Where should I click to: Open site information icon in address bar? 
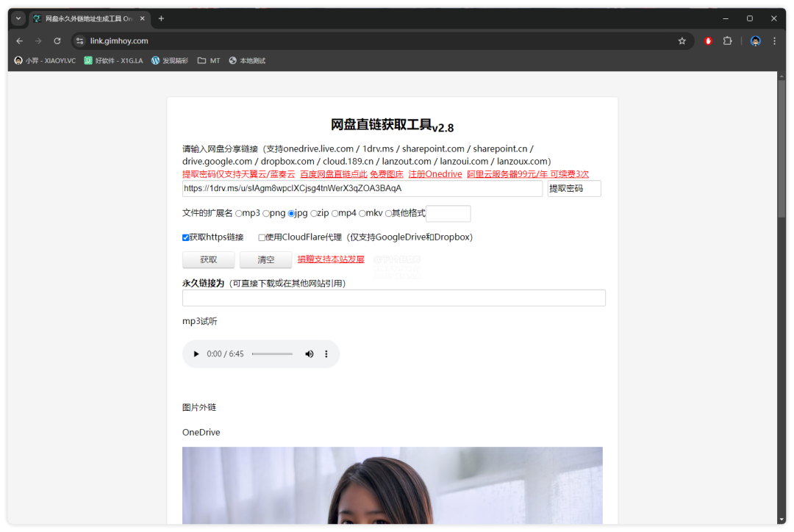pos(80,41)
